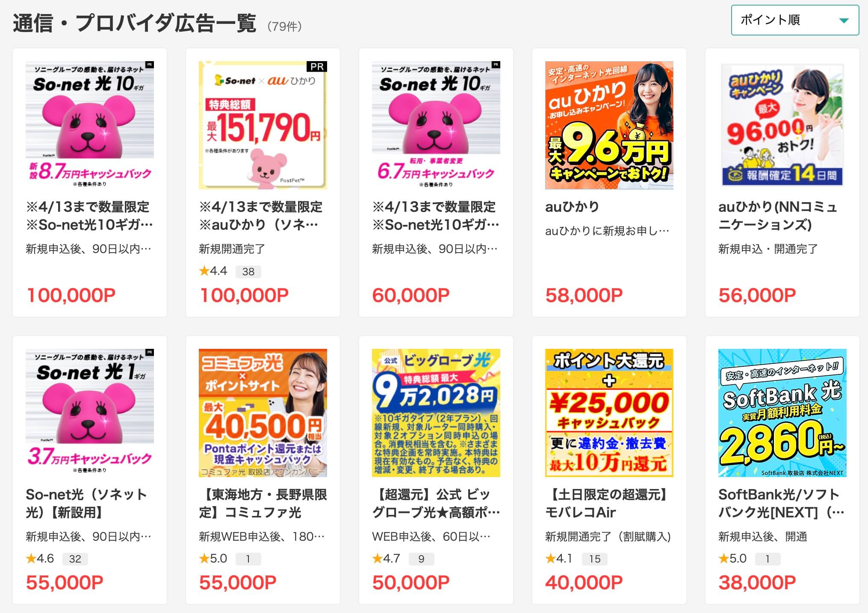Open the 【土日限定の超還元】モバレコAir title link

point(608,503)
